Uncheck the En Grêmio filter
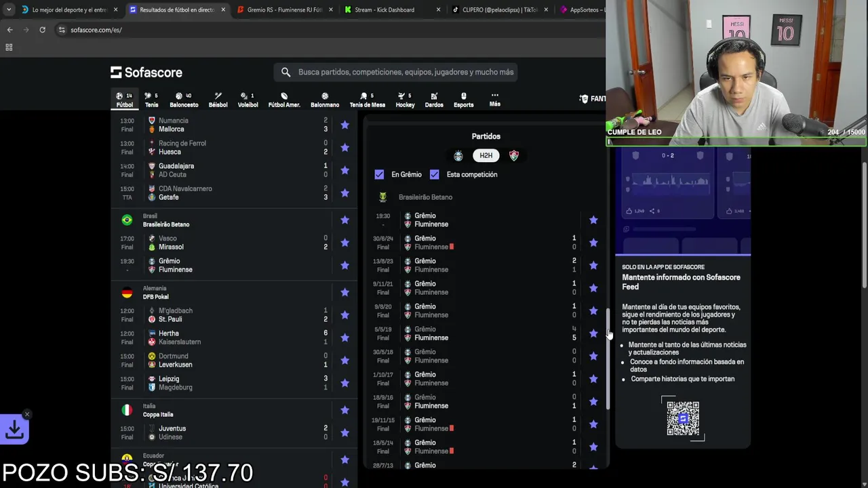The image size is (868, 488). 379,174
